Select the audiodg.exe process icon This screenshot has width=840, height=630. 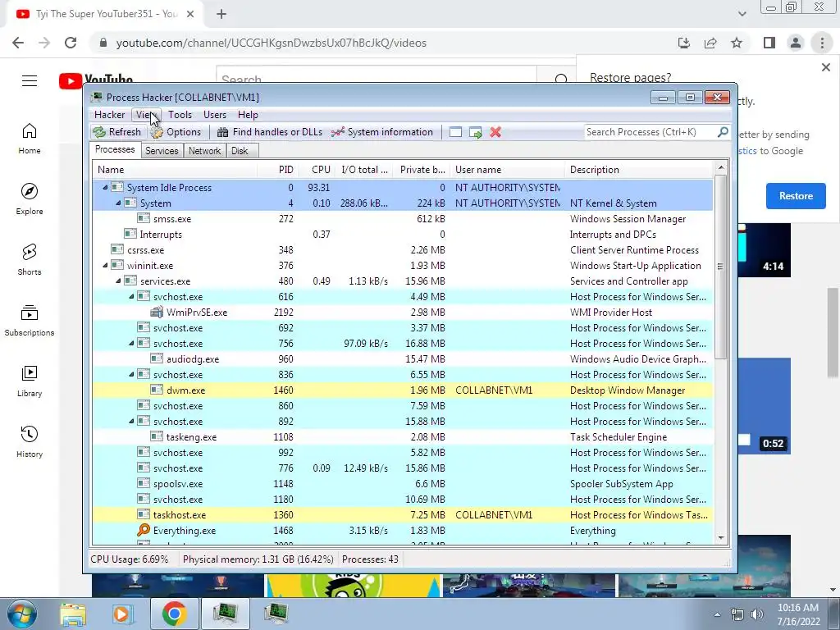tap(157, 359)
